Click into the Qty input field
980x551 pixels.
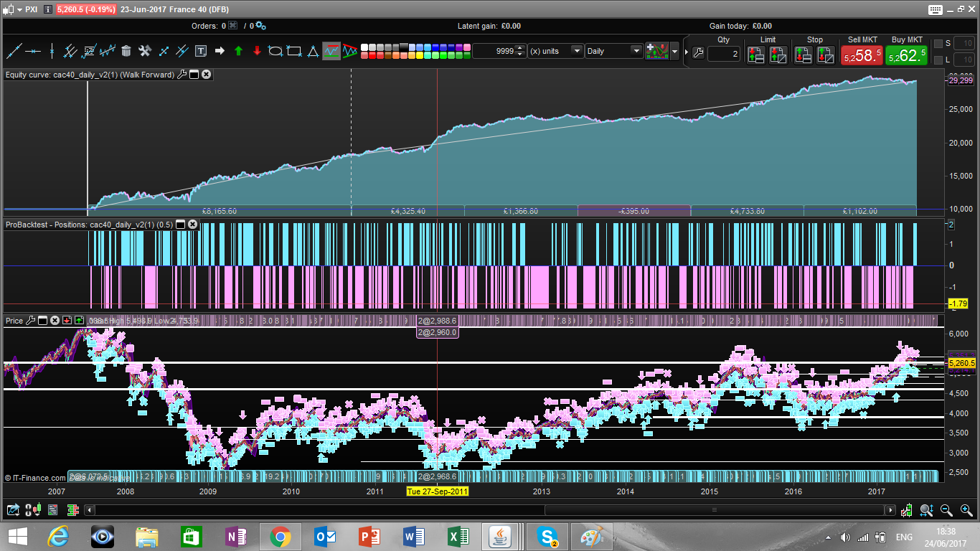pos(723,54)
